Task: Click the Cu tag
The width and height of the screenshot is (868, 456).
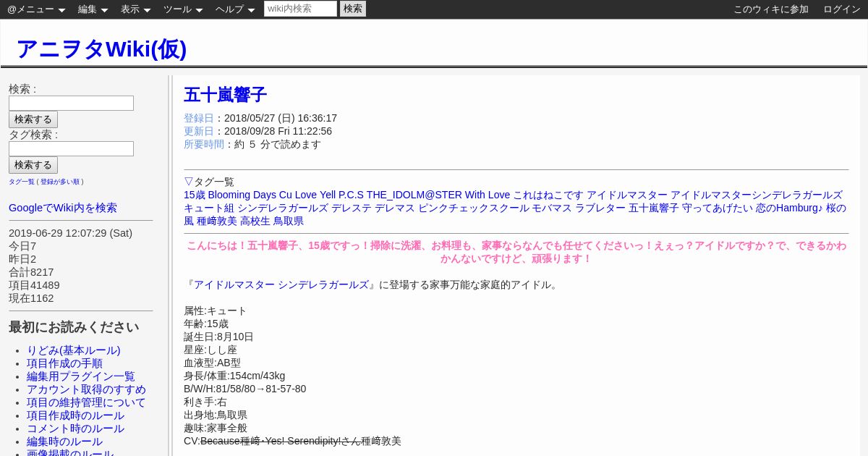Action: click(286, 195)
